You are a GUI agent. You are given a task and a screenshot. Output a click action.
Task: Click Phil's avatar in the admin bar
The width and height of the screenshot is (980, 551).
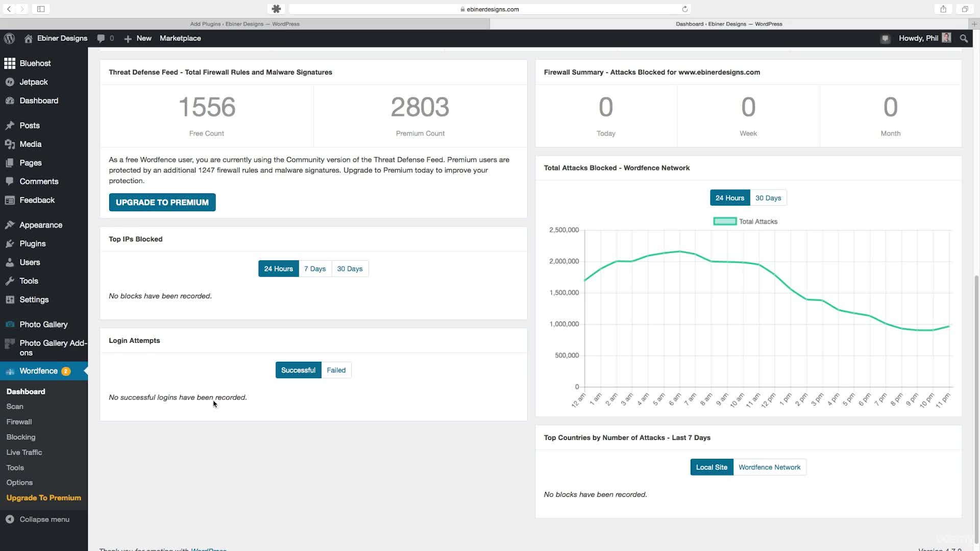tap(946, 38)
